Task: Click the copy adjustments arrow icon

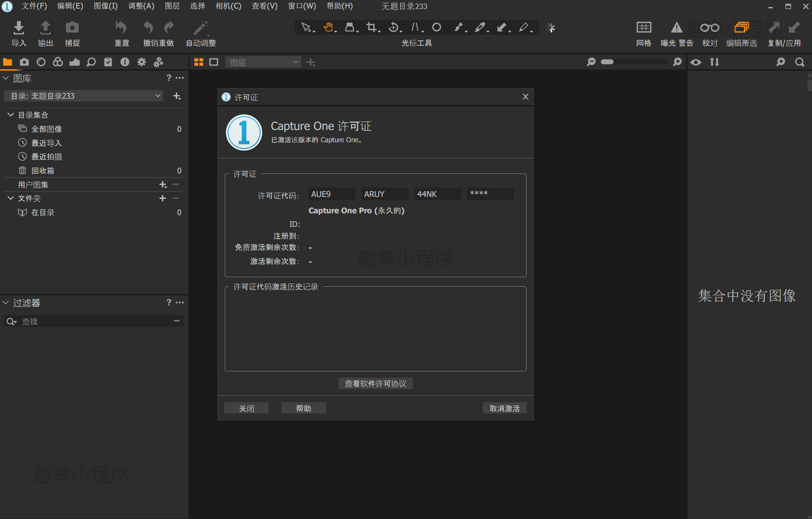Action: 774,28
